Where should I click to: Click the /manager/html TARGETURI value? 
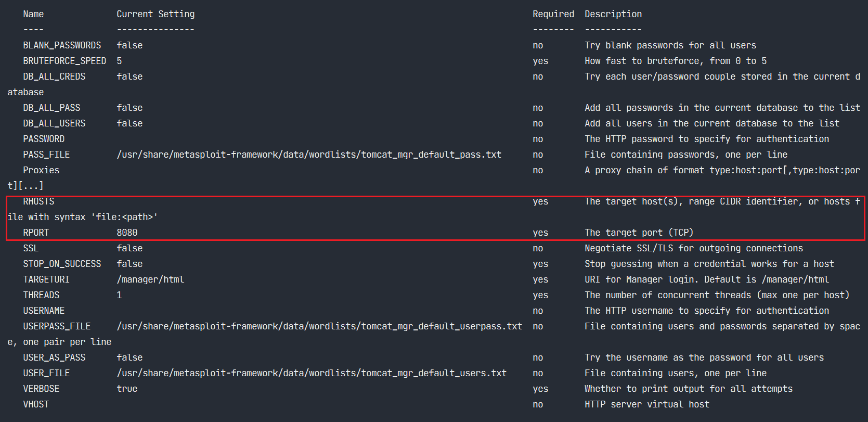(150, 279)
